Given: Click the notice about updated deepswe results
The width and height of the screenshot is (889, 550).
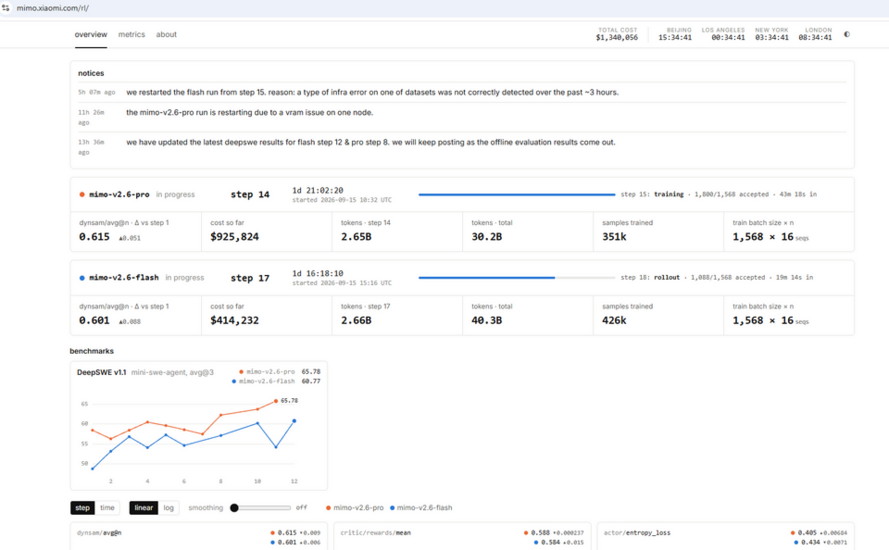Looking at the screenshot, I should [370, 142].
